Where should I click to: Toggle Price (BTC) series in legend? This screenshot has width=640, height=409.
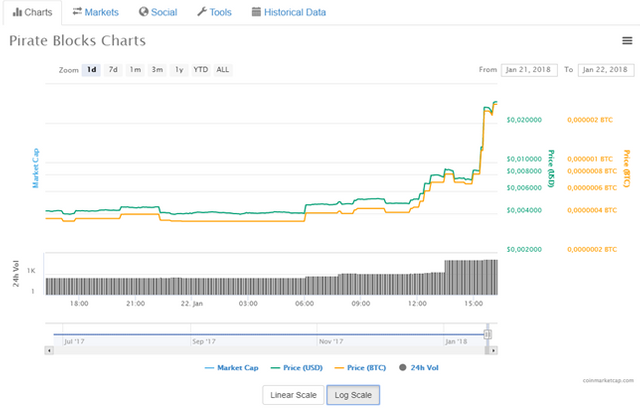pos(360,368)
